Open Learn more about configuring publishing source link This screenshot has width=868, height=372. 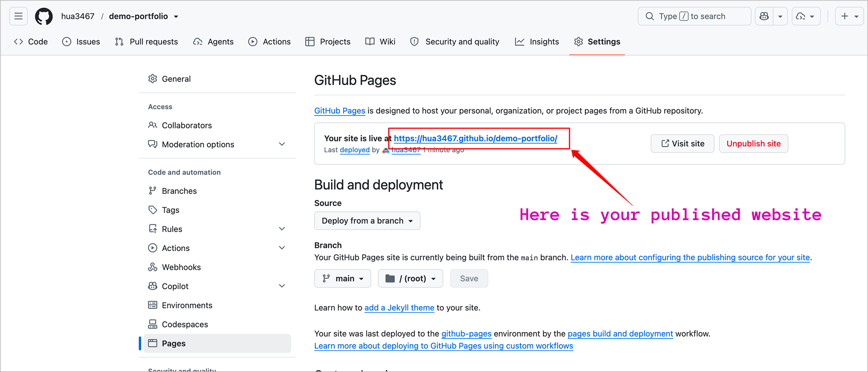click(690, 258)
